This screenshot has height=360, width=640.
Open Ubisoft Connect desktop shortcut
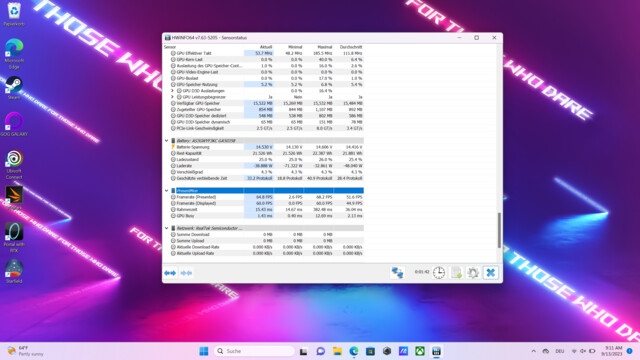(x=14, y=164)
